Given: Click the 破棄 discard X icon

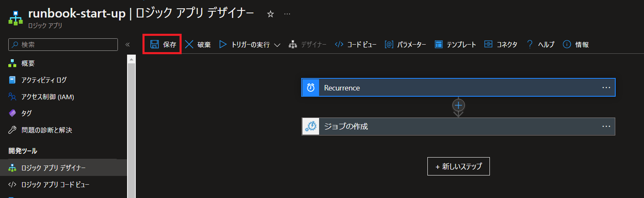Looking at the screenshot, I should pyautogui.click(x=189, y=45).
